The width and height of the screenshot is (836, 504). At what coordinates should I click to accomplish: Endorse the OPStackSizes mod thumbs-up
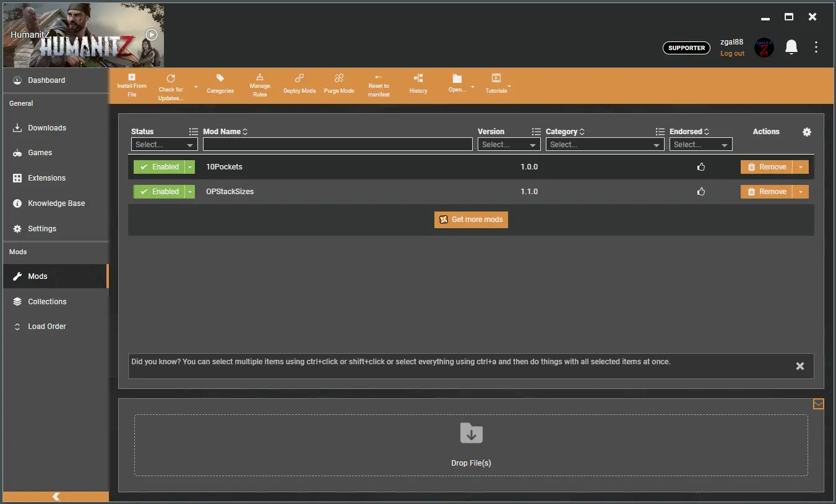pos(701,192)
